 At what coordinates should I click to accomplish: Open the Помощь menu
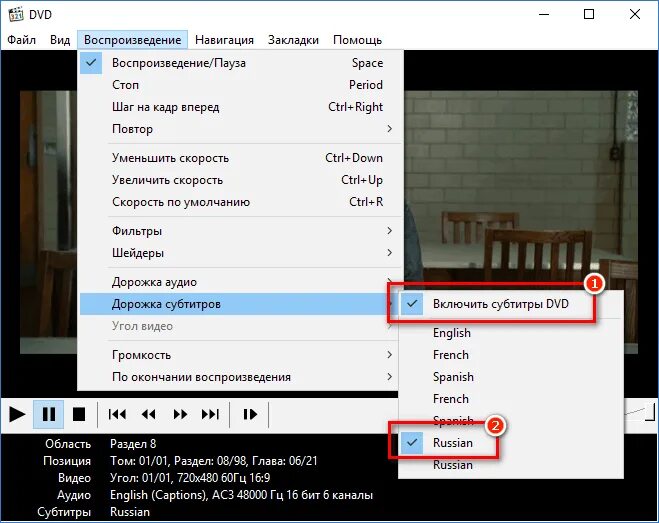pos(357,40)
